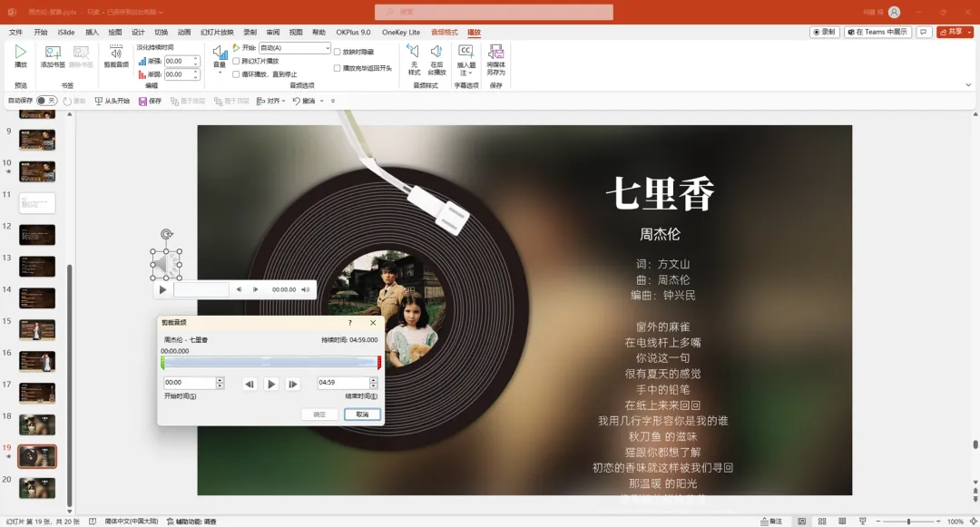Click the 添加书签 add bookmark icon
This screenshot has width=980, height=527.
coord(54,53)
